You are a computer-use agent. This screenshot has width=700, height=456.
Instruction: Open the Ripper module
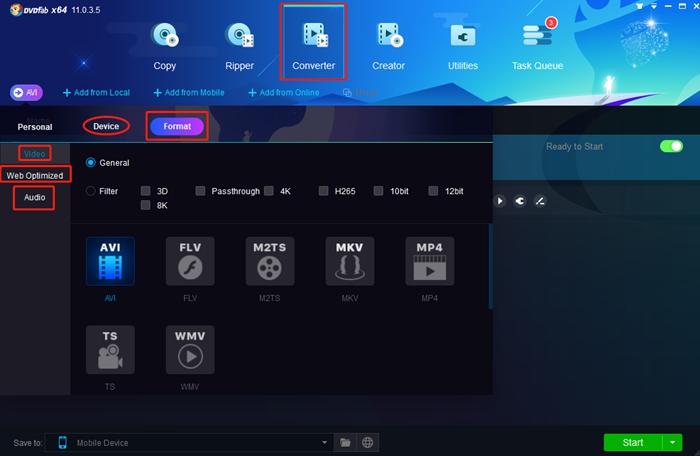click(239, 45)
